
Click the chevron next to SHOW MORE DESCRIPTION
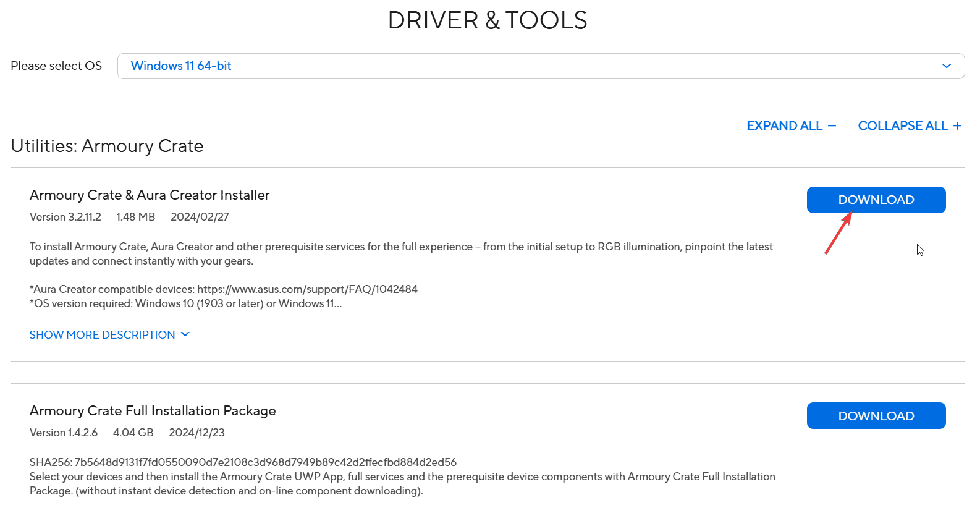pos(185,334)
